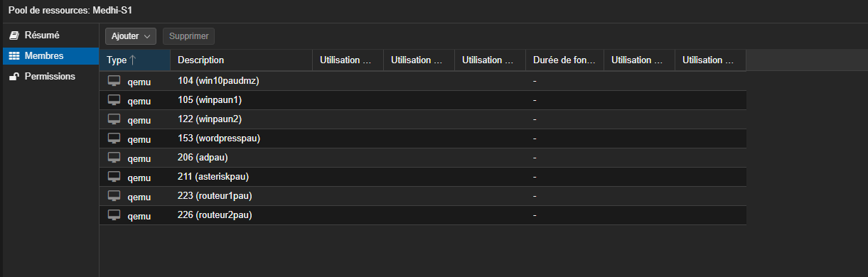Viewport: 868px width, 277px height.
Task: Click monitor icon for VM 153 wordpresspau
Action: [114, 138]
